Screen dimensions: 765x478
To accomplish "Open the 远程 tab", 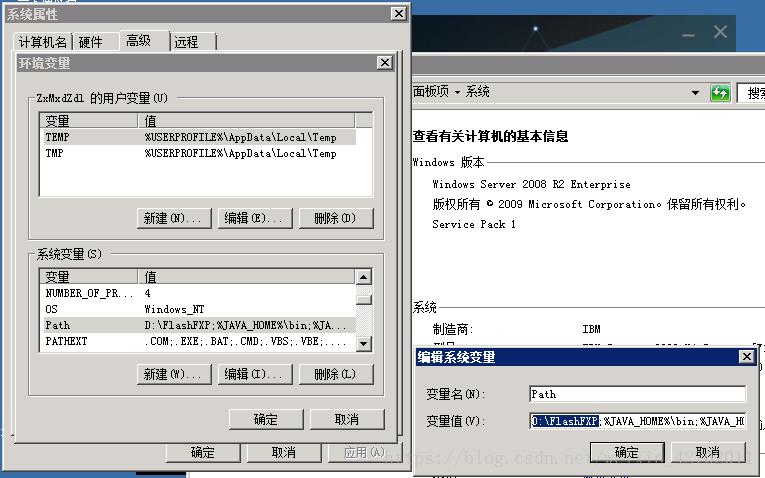I will [x=187, y=41].
